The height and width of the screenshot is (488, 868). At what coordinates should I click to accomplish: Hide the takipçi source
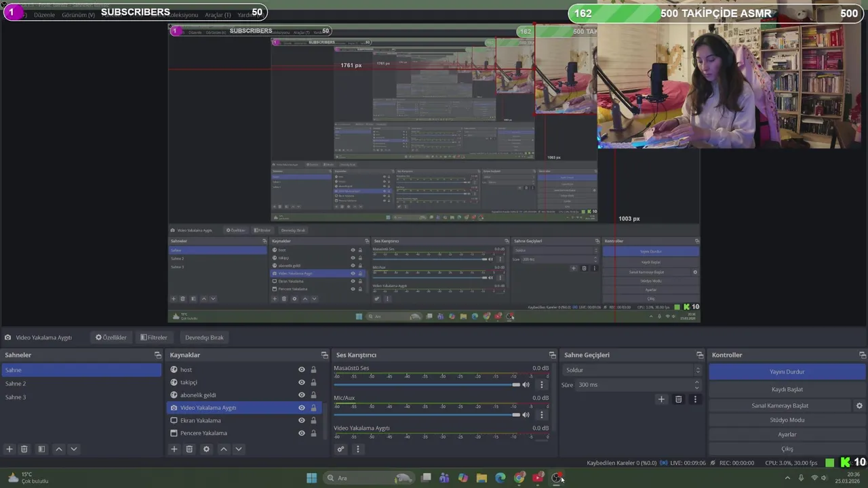(x=302, y=382)
